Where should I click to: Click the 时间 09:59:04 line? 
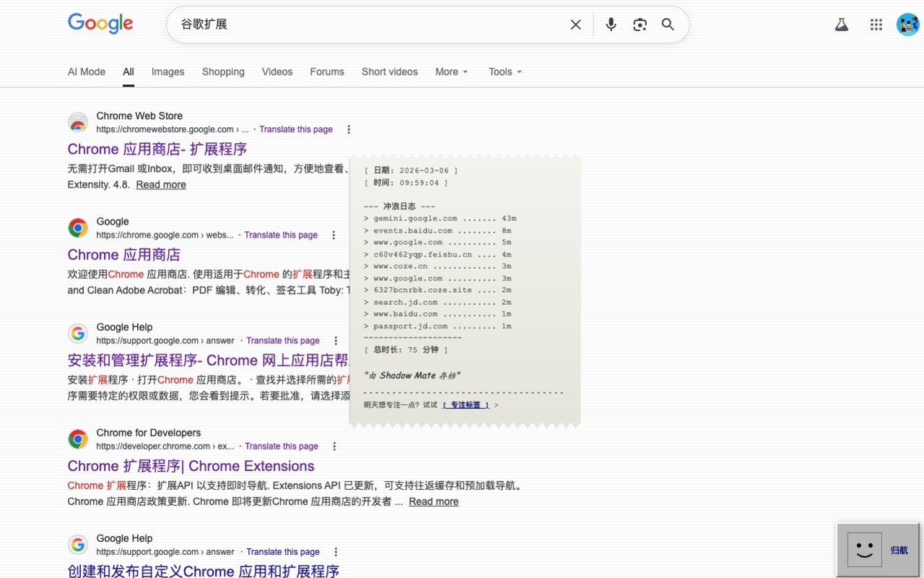coord(406,183)
